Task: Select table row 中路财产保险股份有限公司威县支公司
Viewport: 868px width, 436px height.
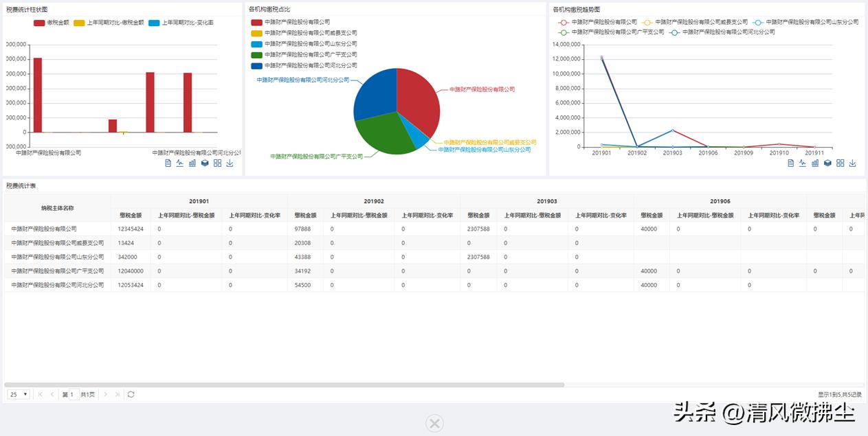Action: (x=434, y=242)
